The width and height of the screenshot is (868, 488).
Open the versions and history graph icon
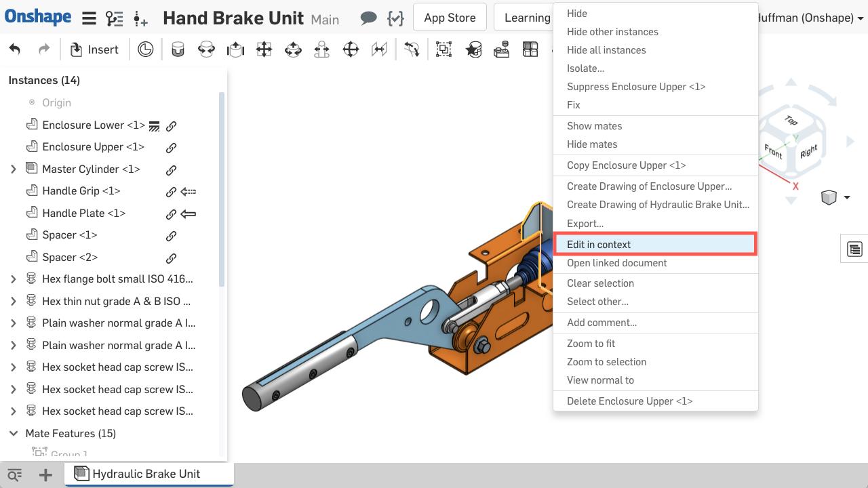pyautogui.click(x=115, y=18)
